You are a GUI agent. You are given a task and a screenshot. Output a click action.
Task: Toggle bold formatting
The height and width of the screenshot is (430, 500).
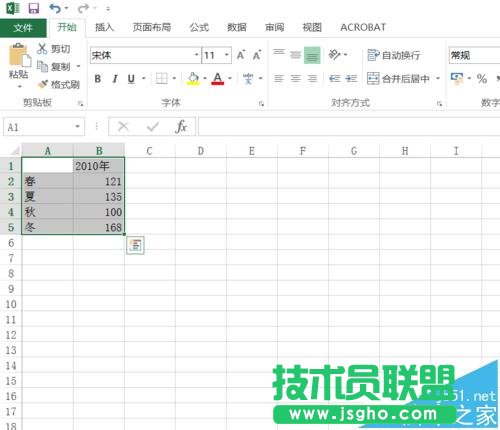(98, 79)
